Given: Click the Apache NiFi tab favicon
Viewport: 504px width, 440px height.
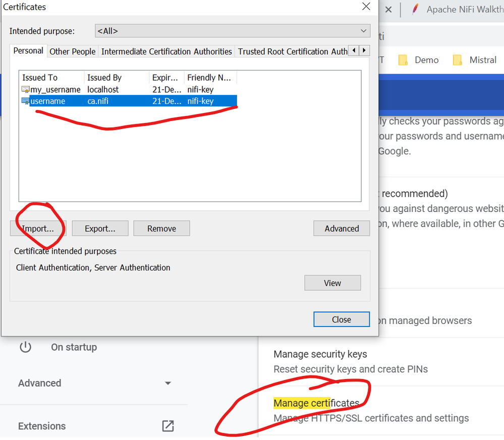Looking at the screenshot, I should [415, 9].
